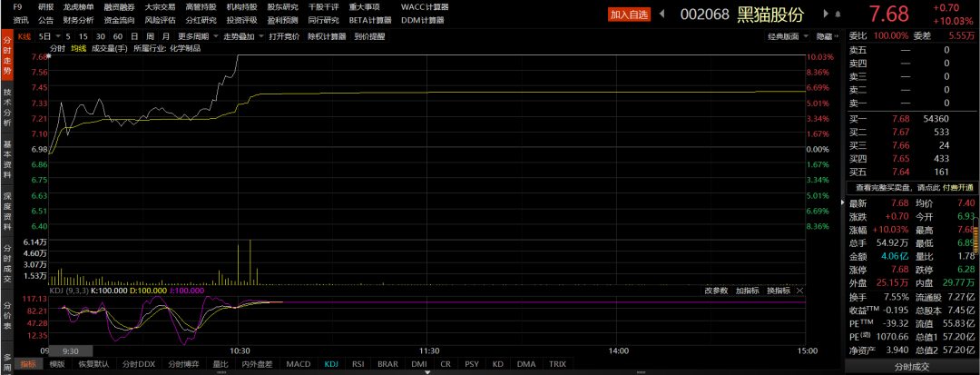The height and width of the screenshot is (375, 980).
Task: Go to the previous stock arrow
Action: [662, 14]
